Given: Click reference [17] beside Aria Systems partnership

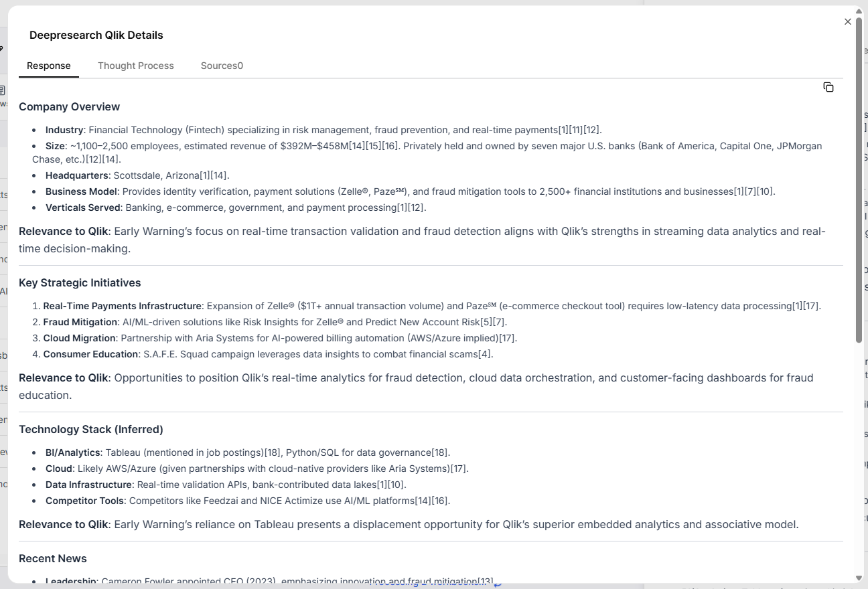Looking at the screenshot, I should point(508,338).
